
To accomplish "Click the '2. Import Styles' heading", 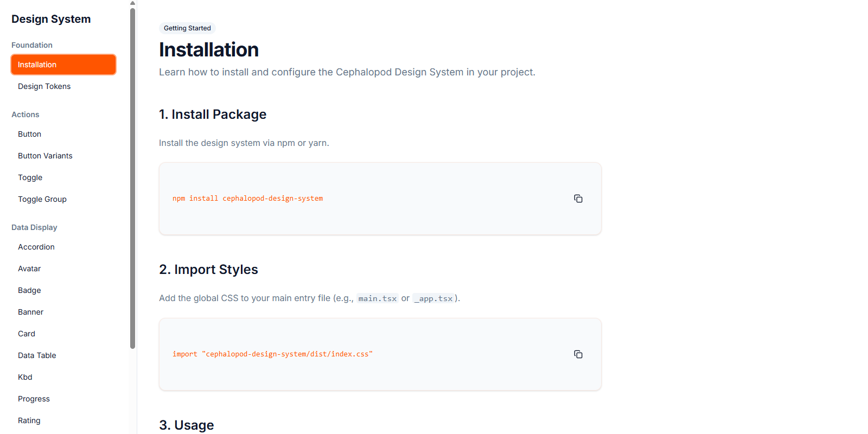I will click(208, 270).
